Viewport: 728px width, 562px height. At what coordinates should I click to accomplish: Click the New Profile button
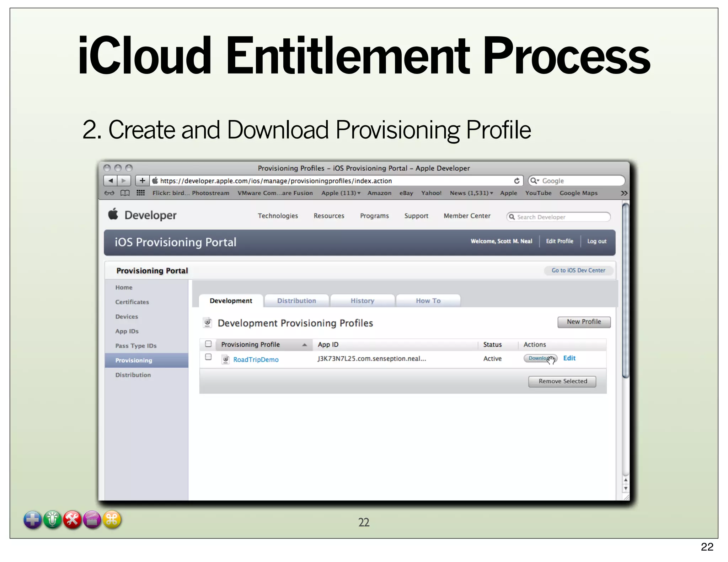point(584,322)
